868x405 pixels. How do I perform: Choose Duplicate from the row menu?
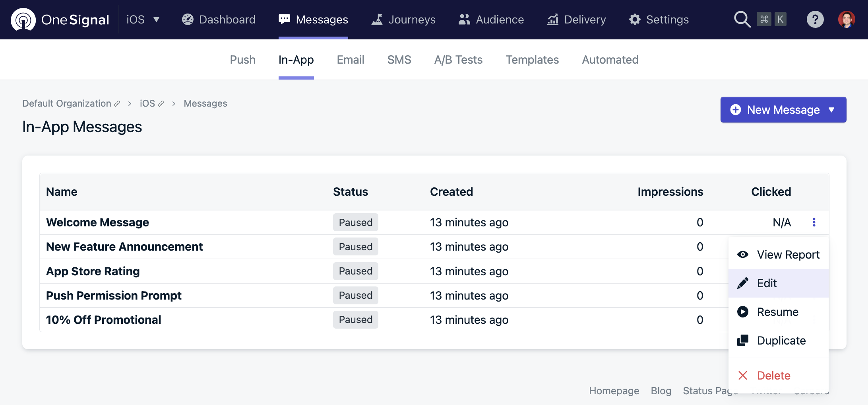pos(779,341)
